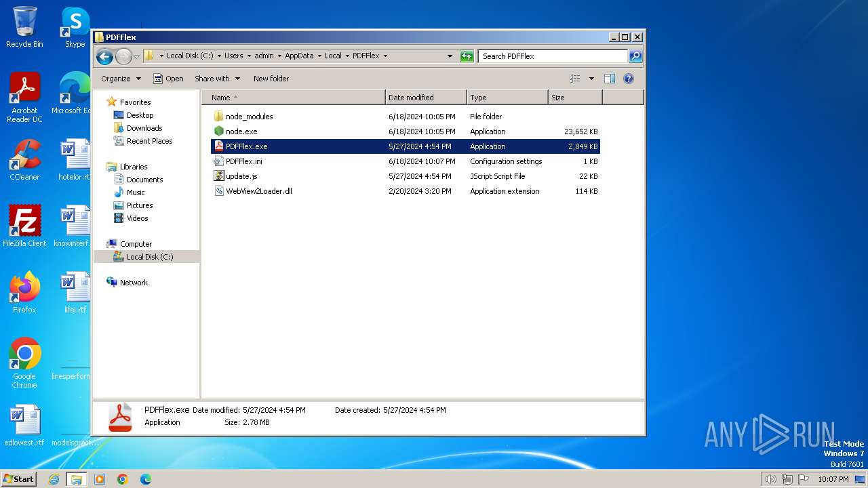Image resolution: width=868 pixels, height=488 pixels.
Task: Click the Open toolbar button
Action: 168,79
